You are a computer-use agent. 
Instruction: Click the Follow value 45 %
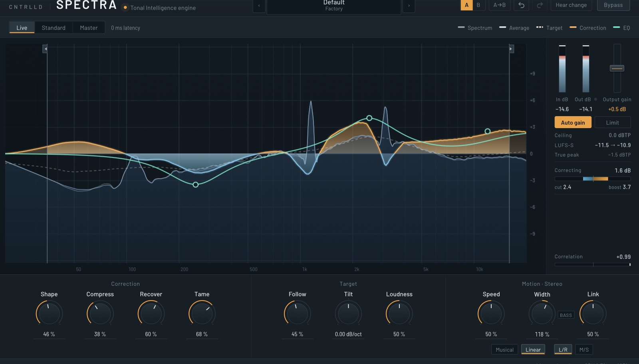click(x=298, y=334)
